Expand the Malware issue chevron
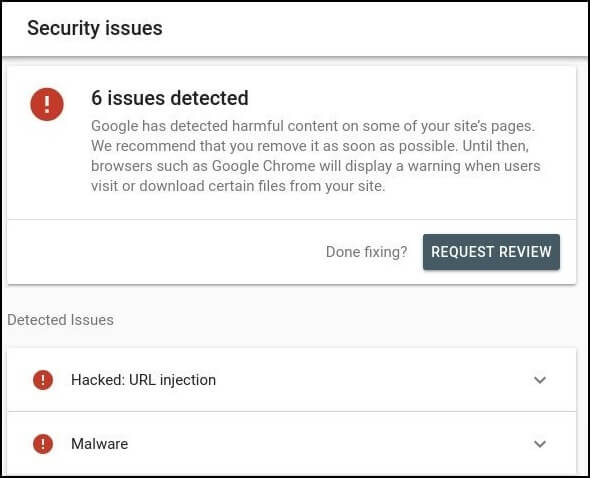590x478 pixels. [x=540, y=444]
